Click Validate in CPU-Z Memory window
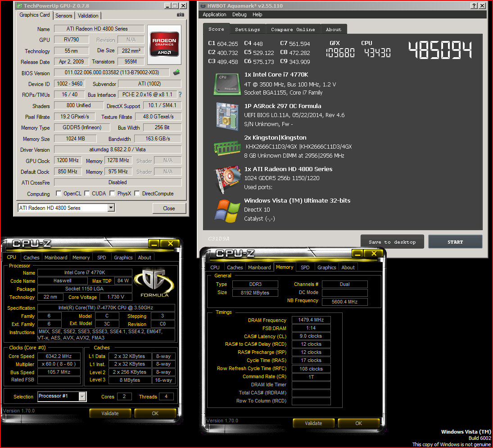Screen dimensions: 493x448 tap(313, 423)
